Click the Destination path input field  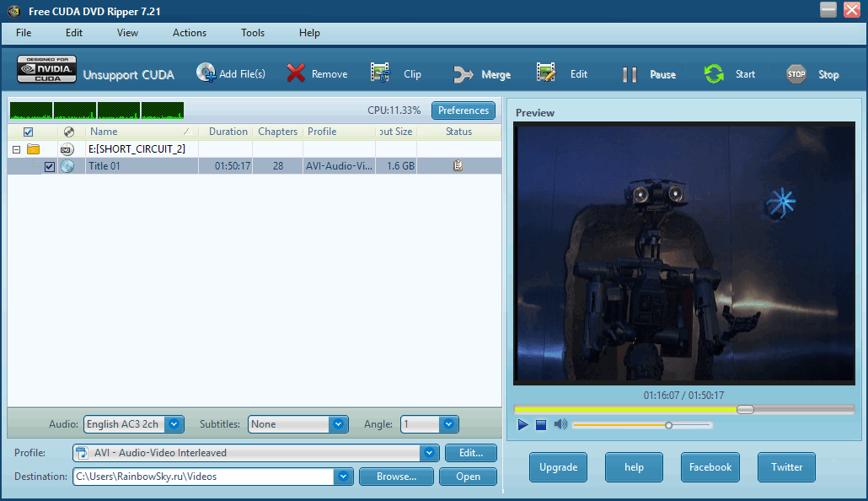point(203,477)
